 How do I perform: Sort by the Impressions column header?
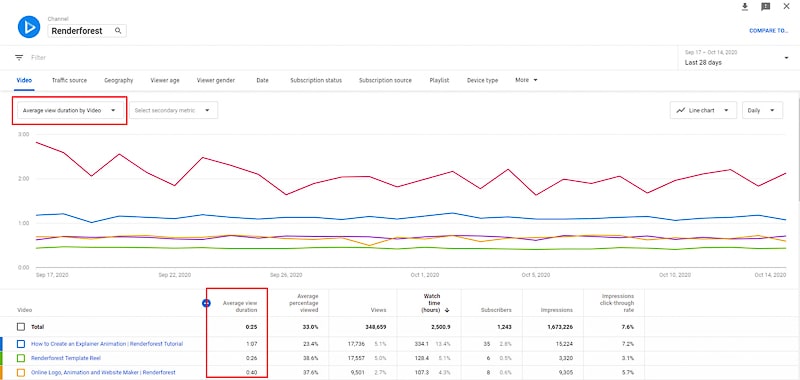557,310
